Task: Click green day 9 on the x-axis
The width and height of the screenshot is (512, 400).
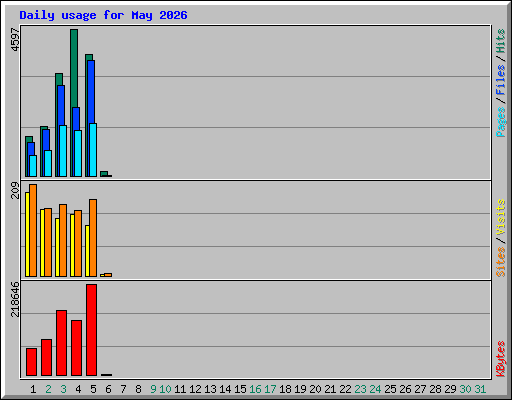Action: (153, 389)
